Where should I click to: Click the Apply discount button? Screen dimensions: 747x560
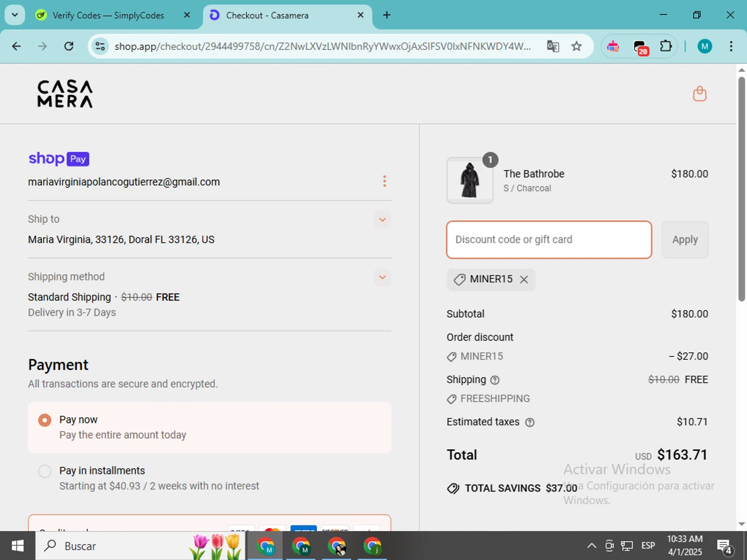point(685,240)
